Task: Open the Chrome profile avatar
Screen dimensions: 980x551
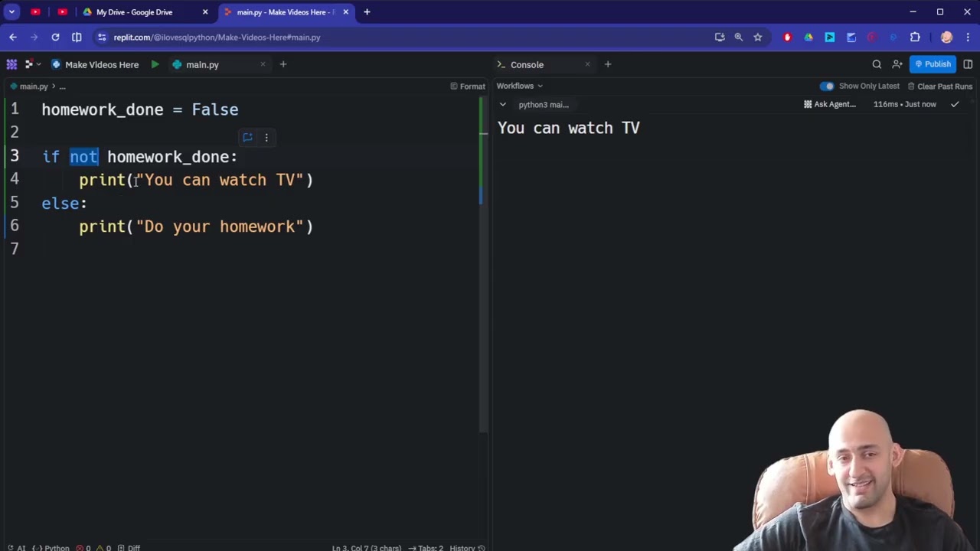Action: coord(946,37)
